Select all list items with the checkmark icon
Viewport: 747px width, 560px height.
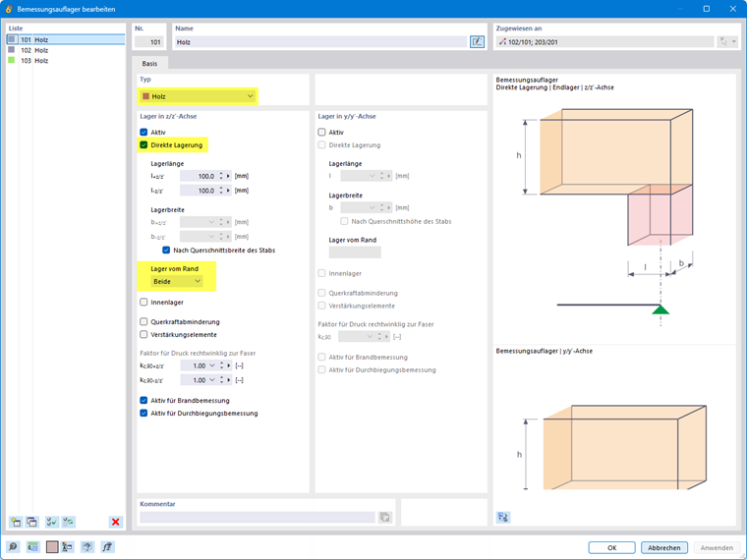(x=52, y=522)
